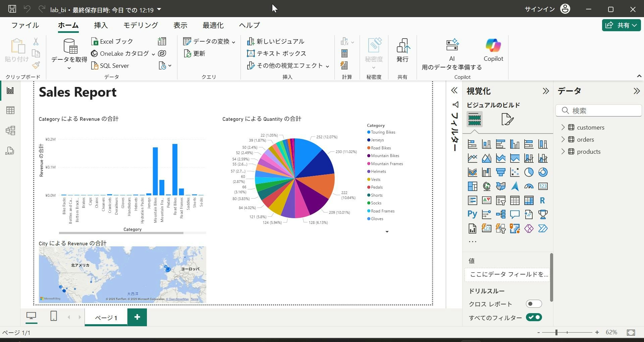The image size is (644, 342).
Task: Switch to the Optimize (最適化) tab
Action: click(213, 25)
